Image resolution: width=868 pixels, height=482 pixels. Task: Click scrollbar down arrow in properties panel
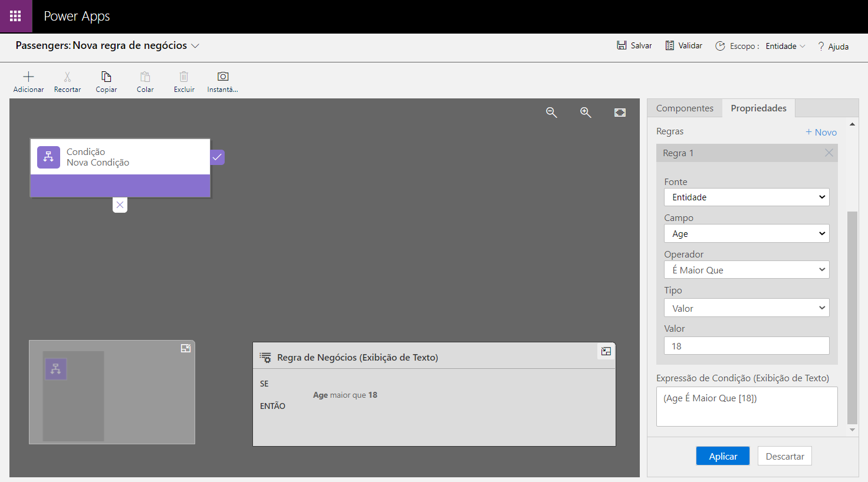(852, 430)
